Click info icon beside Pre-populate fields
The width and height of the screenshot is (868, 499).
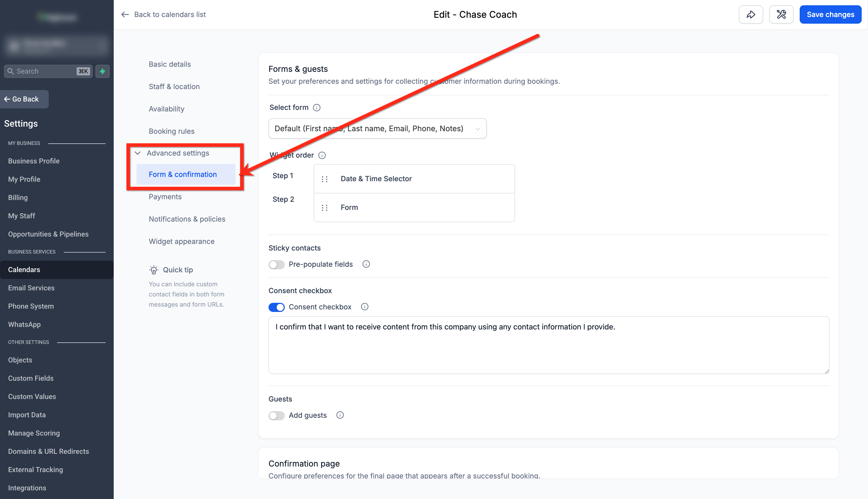366,264
